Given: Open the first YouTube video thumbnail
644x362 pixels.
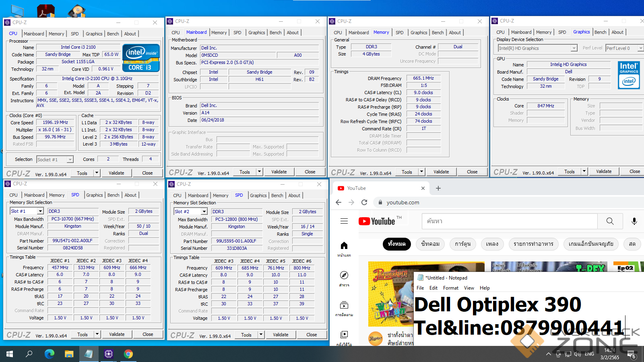Looking at the screenshot, I should point(391,294).
